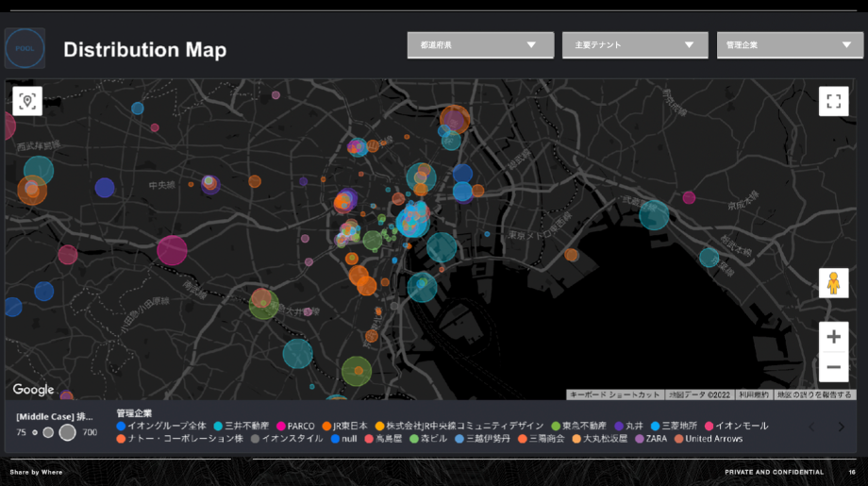Viewport: 868px width, 486px height.
Task: Click the large magenta PARCO bubble near 中央線
Action: click(x=172, y=250)
